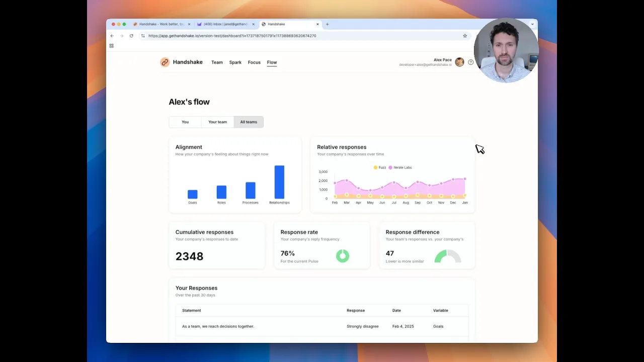Click the 'Response' column header
The height and width of the screenshot is (362, 644).
pos(356,310)
